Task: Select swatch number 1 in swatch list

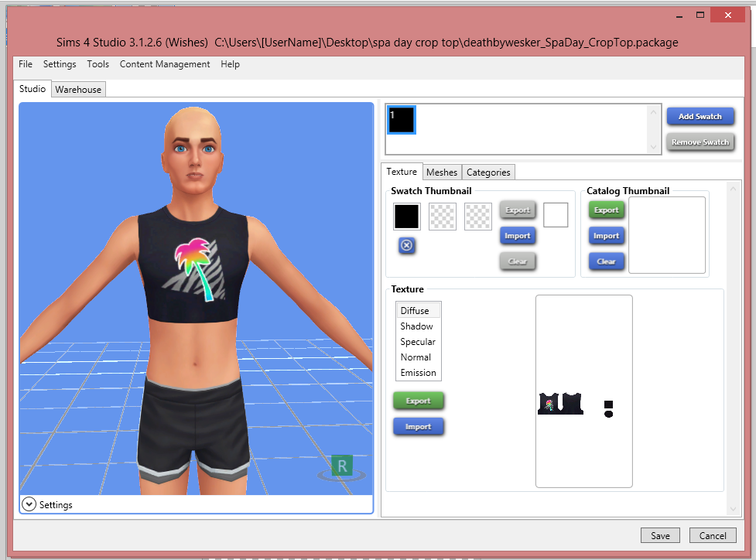Action: [402, 120]
